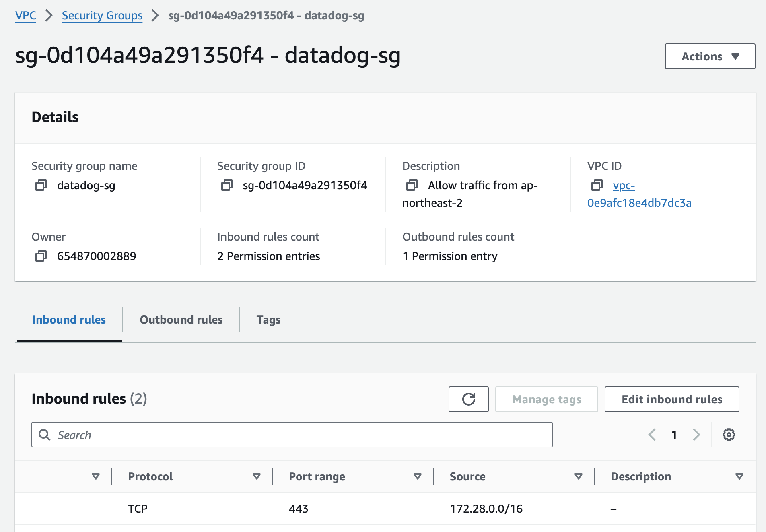Image resolution: width=766 pixels, height=532 pixels.
Task: Open the VPC breadcrumb link
Action: click(x=26, y=16)
